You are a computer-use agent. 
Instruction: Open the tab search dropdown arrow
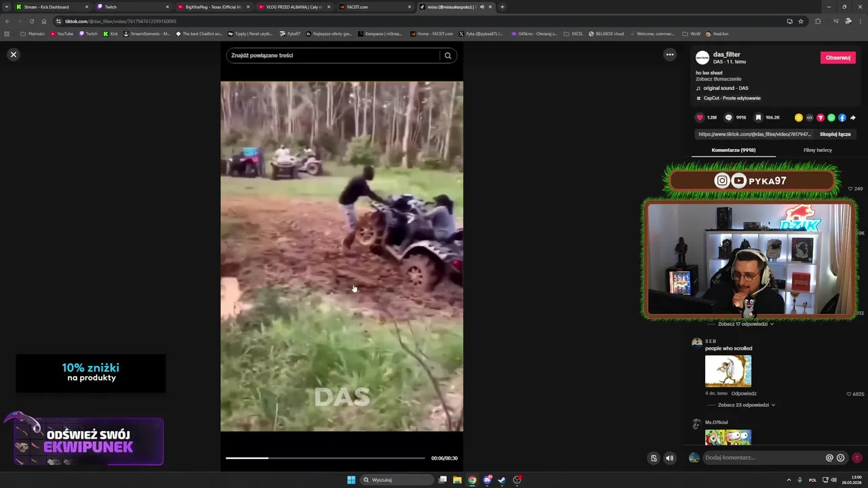[x=6, y=7]
